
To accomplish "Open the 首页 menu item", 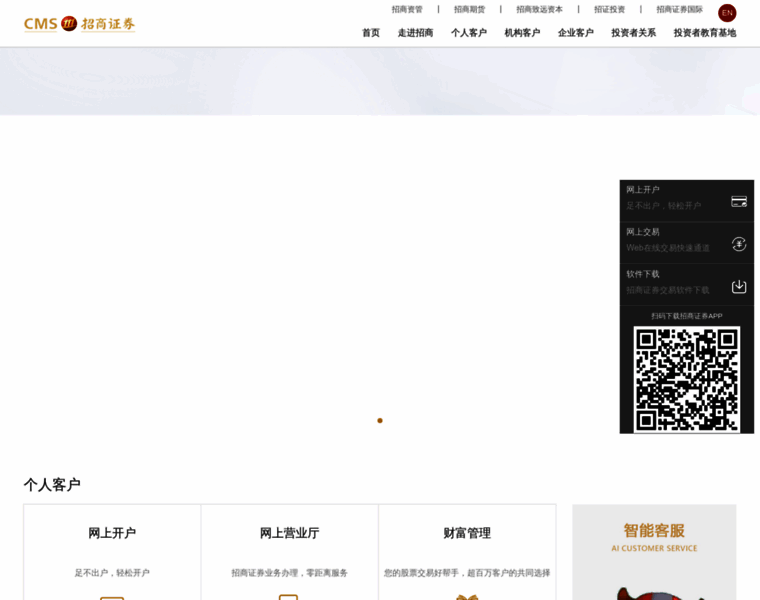I will 371,33.
